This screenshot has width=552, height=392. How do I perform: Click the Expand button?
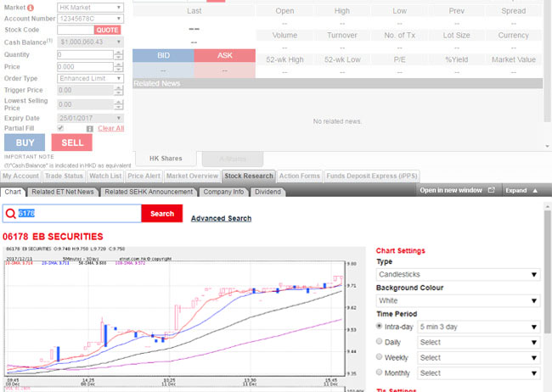(x=522, y=190)
